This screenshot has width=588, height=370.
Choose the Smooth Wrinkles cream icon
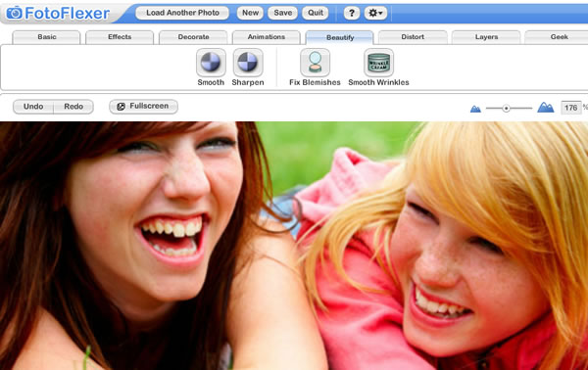point(378,63)
